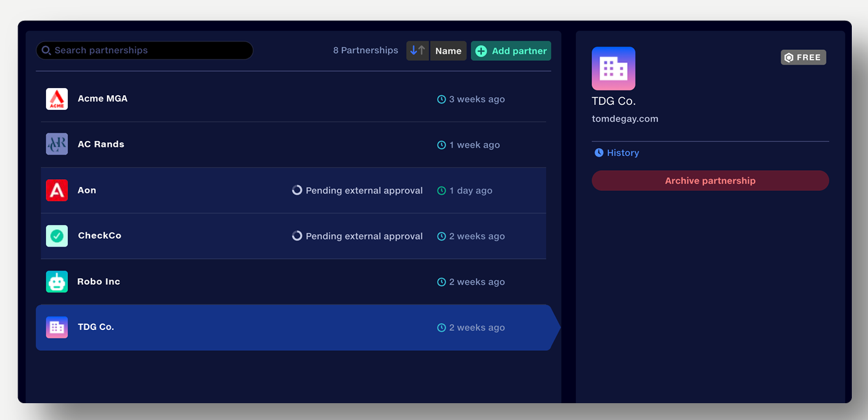Click the red Aon logo icon
868x420 pixels.
(x=57, y=190)
